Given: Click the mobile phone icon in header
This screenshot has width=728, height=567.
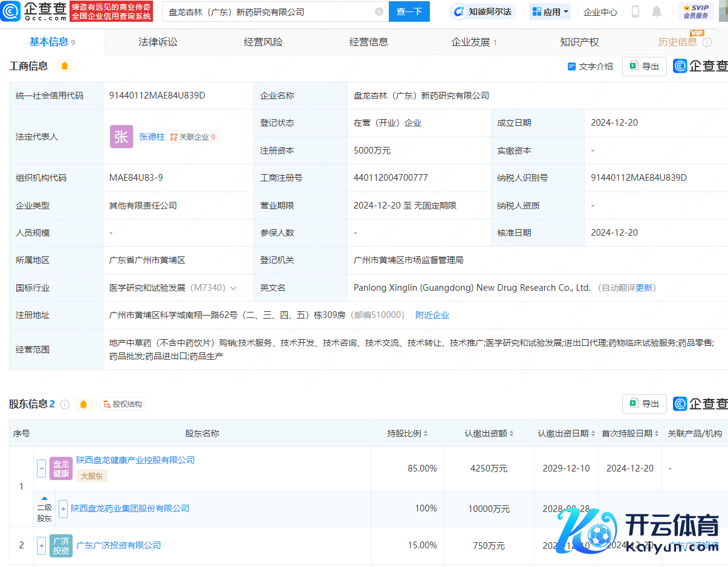Looking at the screenshot, I should (635, 11).
